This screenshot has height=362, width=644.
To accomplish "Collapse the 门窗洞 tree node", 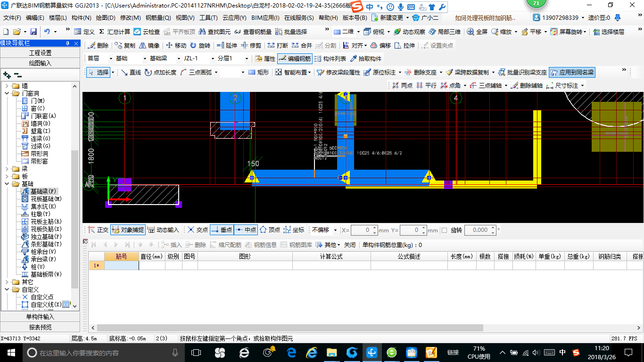I will [7, 93].
